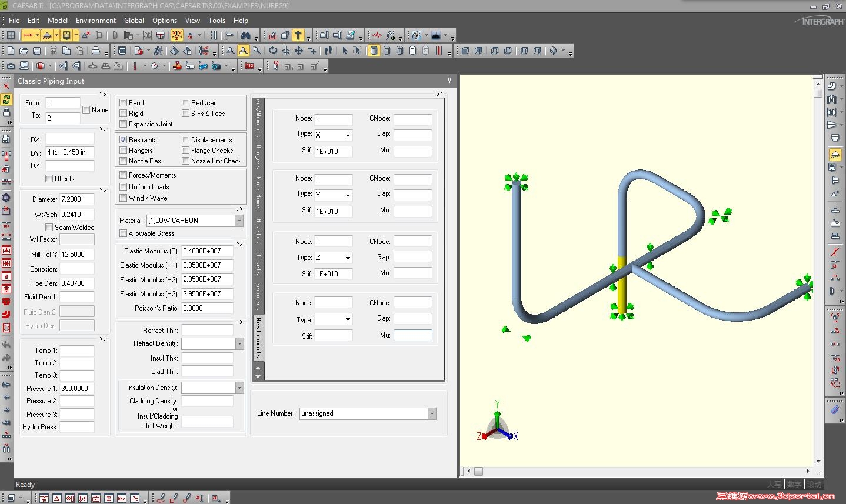Click the tab strip scroll-down arrow

(258, 376)
